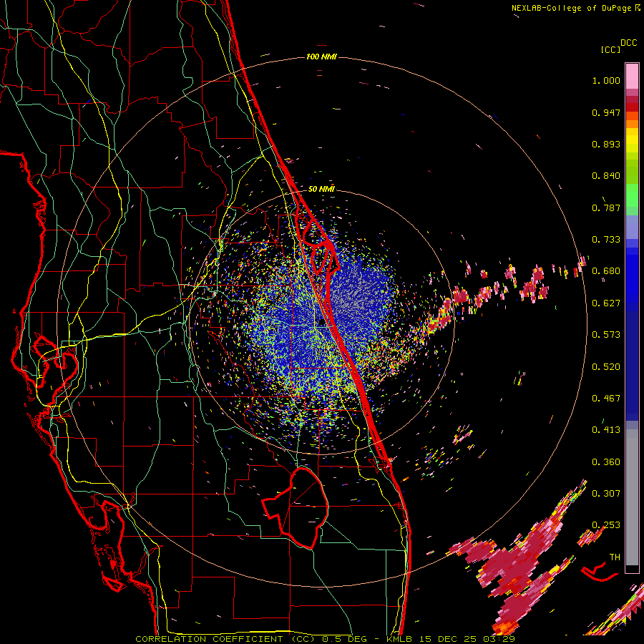Click the radar site marker at the map center
This screenshot has width=644, height=644.
321,323
